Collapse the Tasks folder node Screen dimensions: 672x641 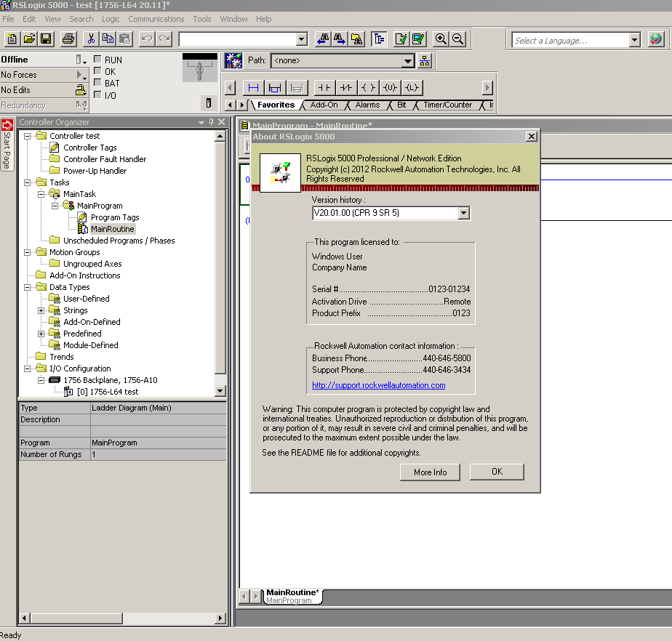28,182
